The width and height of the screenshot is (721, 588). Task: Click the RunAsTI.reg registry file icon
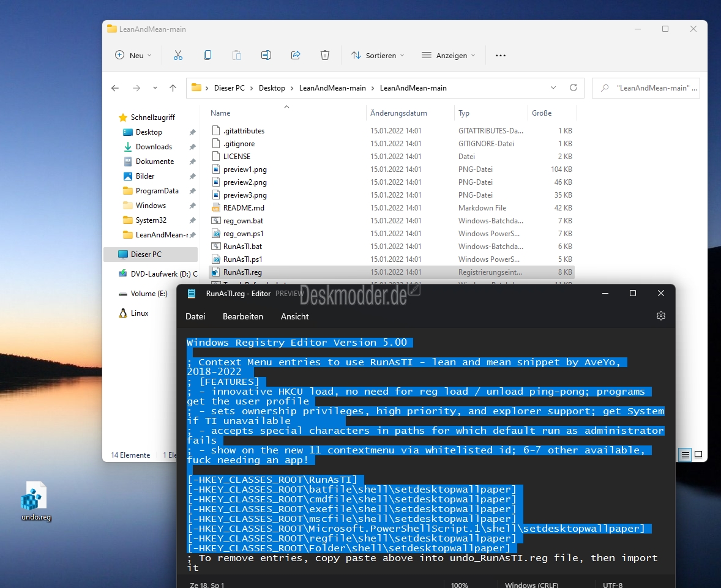tap(215, 272)
